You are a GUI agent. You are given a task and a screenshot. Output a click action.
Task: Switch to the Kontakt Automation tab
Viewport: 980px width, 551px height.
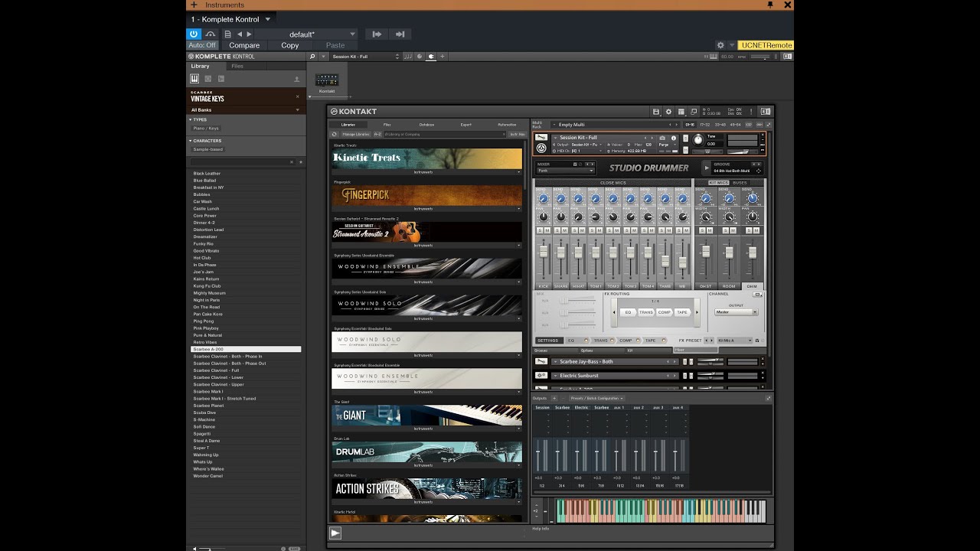pyautogui.click(x=507, y=125)
